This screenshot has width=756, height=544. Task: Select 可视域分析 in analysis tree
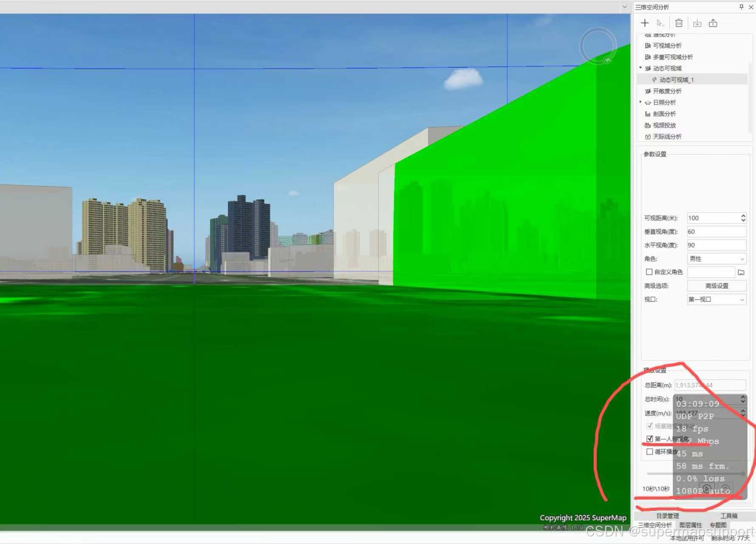(667, 45)
